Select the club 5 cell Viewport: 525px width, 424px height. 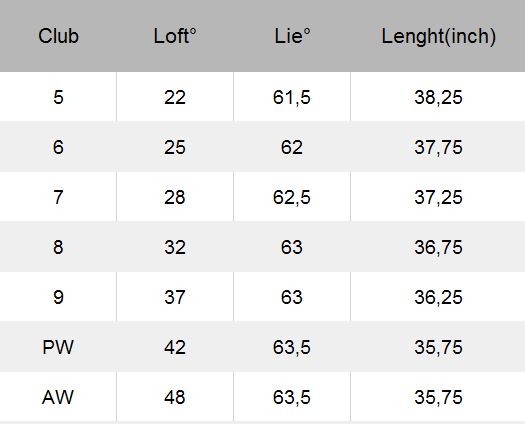58,97
